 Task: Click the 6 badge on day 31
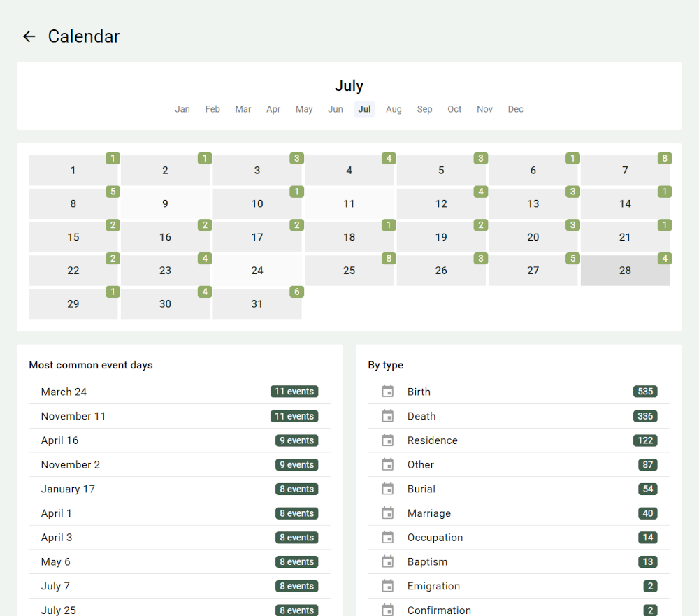click(x=297, y=292)
